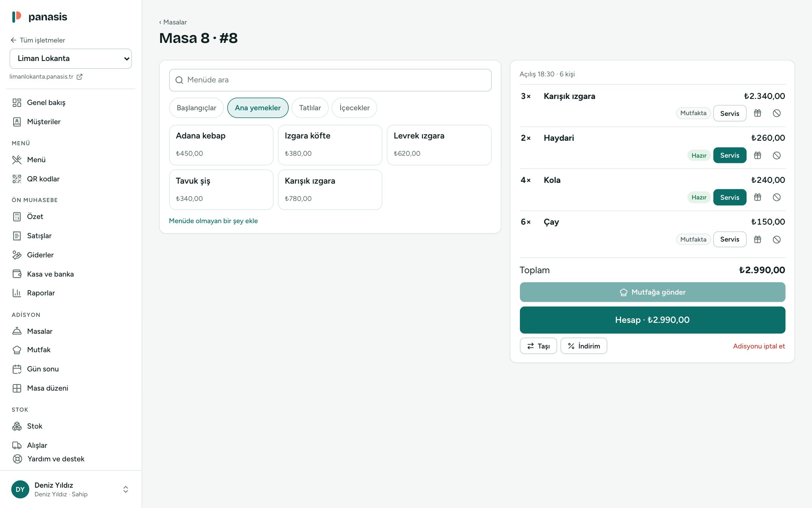Open the Liman Lokanta business dropdown
812x508 pixels.
click(71, 58)
